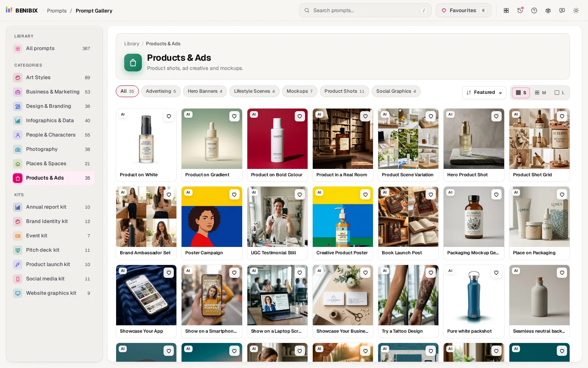The image size is (588, 368).
Task: Click the BENIBIX logo
Action: tap(22, 10)
